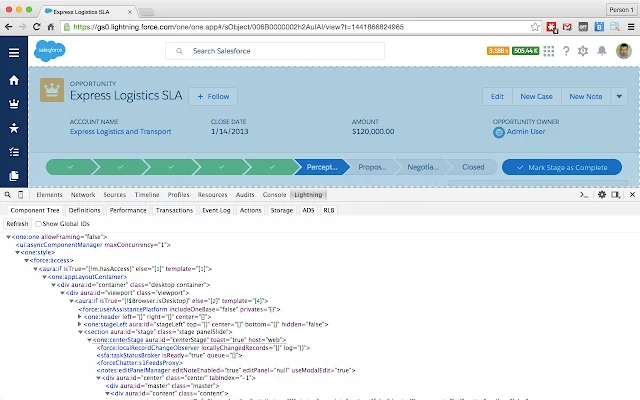Switch to the Network DevTools tab

[x=83, y=195]
